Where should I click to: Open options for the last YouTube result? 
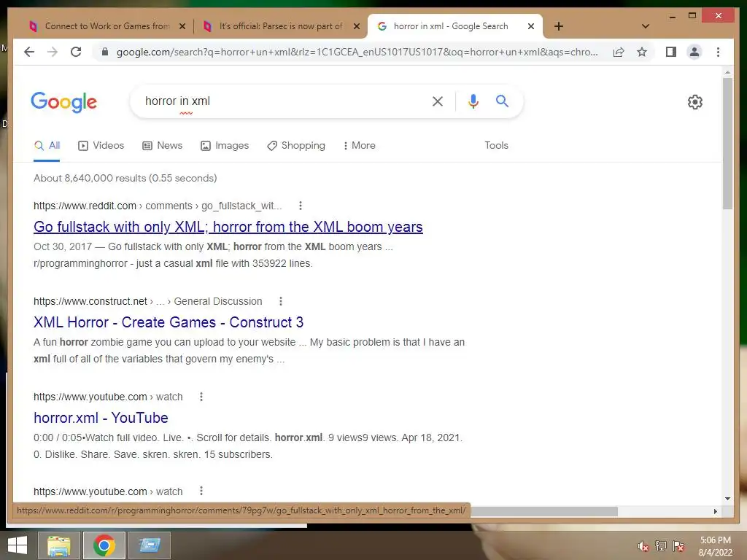click(x=201, y=491)
